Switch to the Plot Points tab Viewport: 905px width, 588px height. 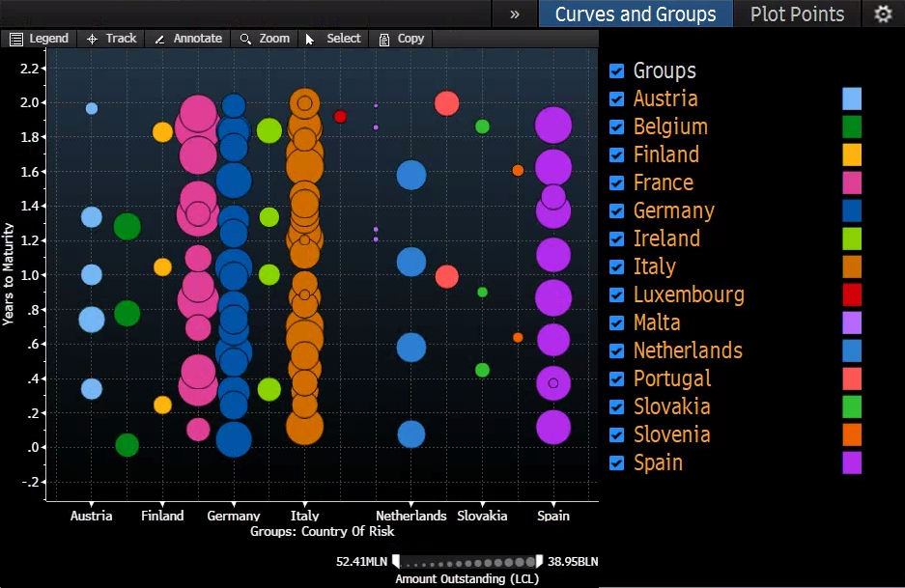coord(797,14)
